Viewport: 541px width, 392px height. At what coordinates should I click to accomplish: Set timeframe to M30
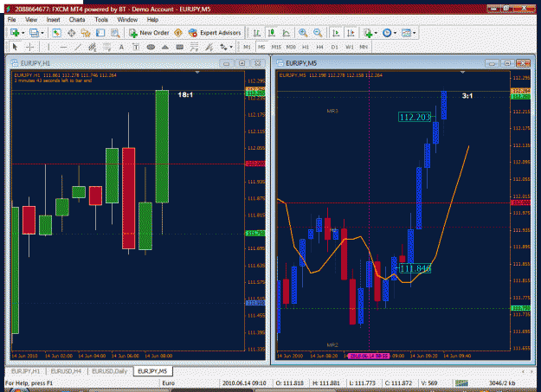pyautogui.click(x=291, y=47)
